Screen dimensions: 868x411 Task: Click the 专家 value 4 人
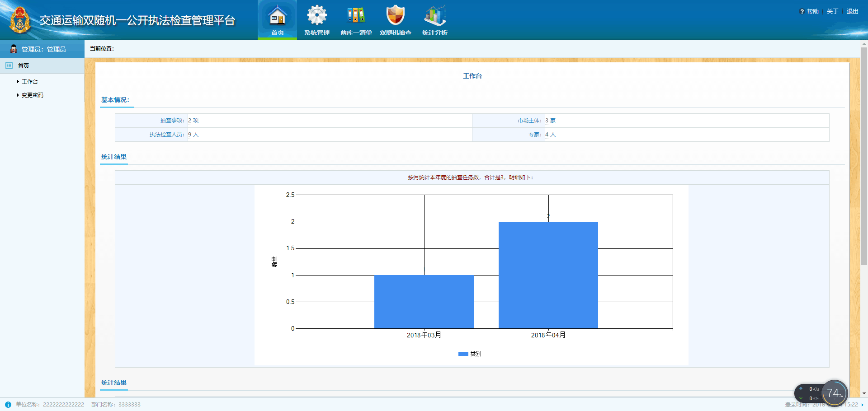[x=551, y=135]
